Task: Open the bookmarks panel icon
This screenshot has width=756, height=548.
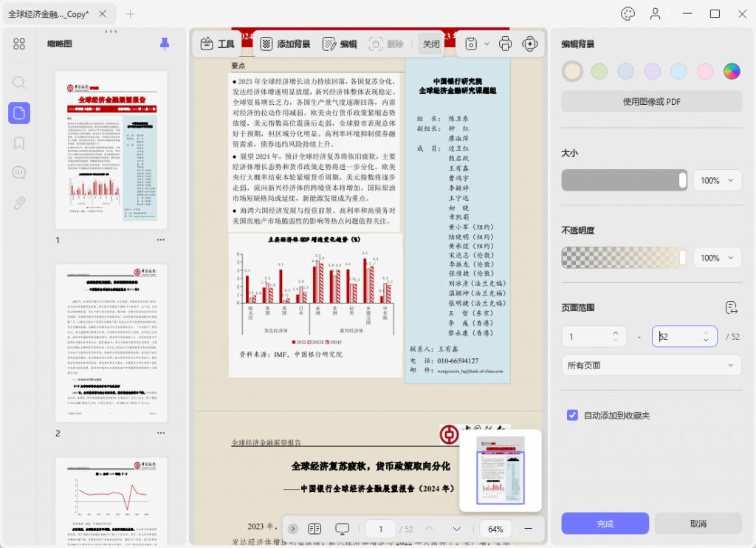Action: (19, 143)
